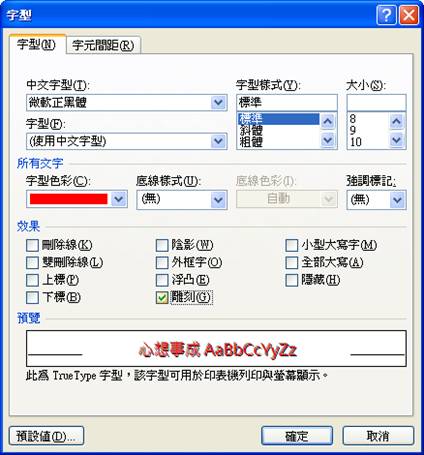Image resolution: width=424 pixels, height=455 pixels.
Task: Click font style list down arrow
Action: point(328,140)
